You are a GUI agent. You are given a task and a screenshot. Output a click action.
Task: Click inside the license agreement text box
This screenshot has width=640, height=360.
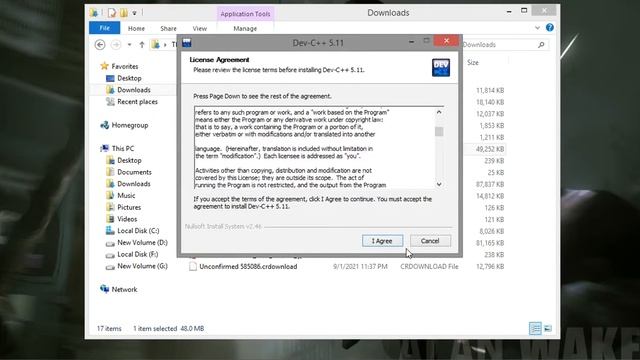[314, 148]
